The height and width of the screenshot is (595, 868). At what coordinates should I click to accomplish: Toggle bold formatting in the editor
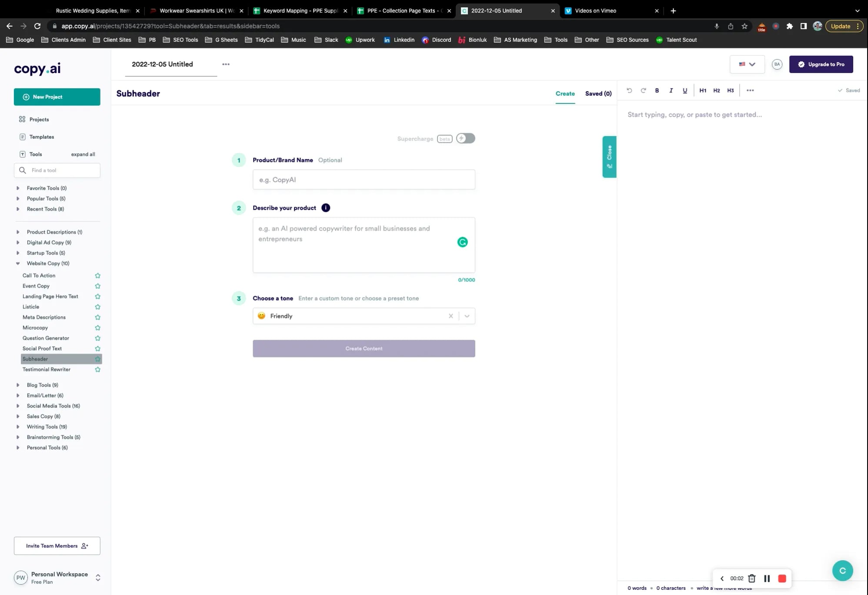[657, 90]
